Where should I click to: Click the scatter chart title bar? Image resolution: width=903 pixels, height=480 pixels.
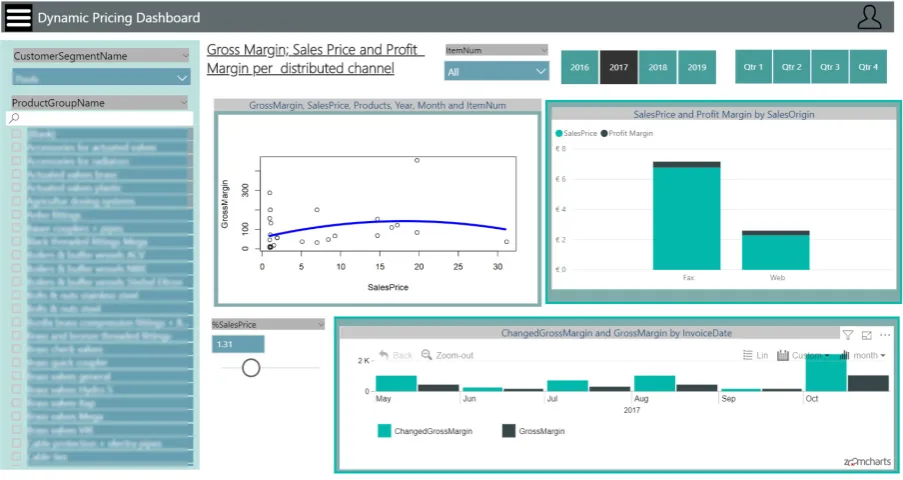tap(377, 105)
